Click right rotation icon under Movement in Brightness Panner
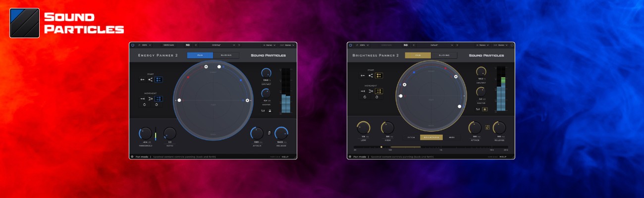This screenshot has width=644, height=198. click(376, 97)
